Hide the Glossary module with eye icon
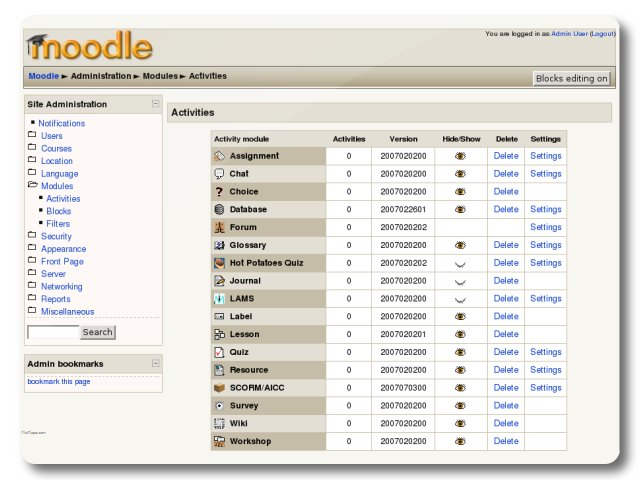 (x=460, y=245)
